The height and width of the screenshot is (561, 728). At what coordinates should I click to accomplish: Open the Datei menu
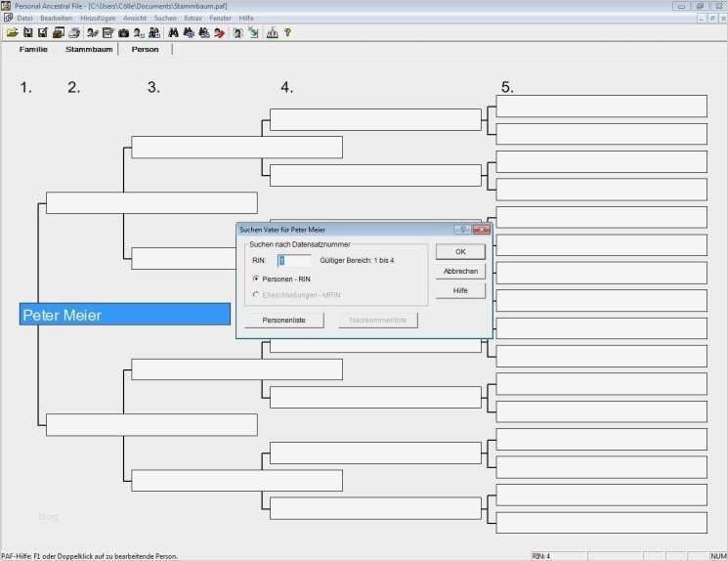click(x=24, y=19)
